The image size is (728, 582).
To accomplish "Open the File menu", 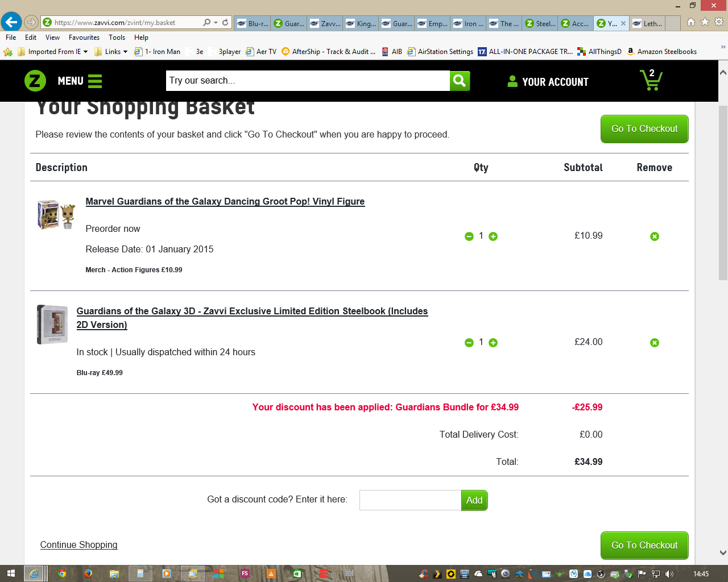I will 11,38.
